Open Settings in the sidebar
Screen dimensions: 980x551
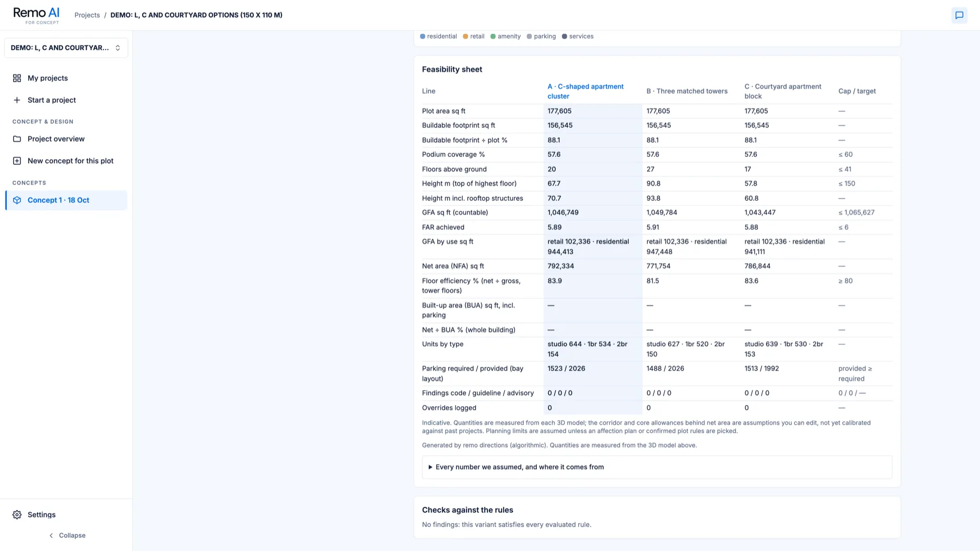(66, 515)
